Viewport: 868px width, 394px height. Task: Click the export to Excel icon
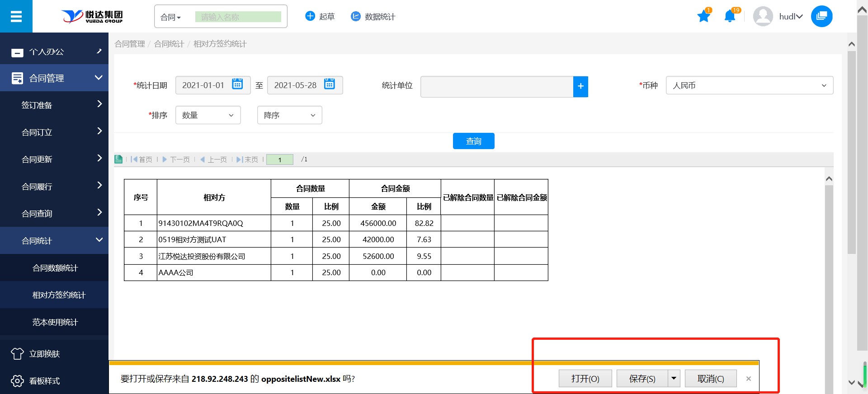pyautogui.click(x=118, y=159)
